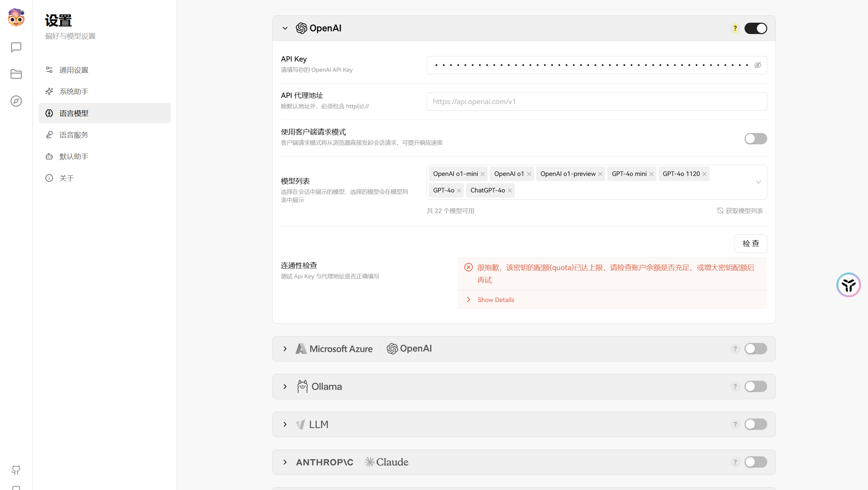This screenshot has width=868, height=490.
Task: Open the files folder icon
Action: click(16, 74)
